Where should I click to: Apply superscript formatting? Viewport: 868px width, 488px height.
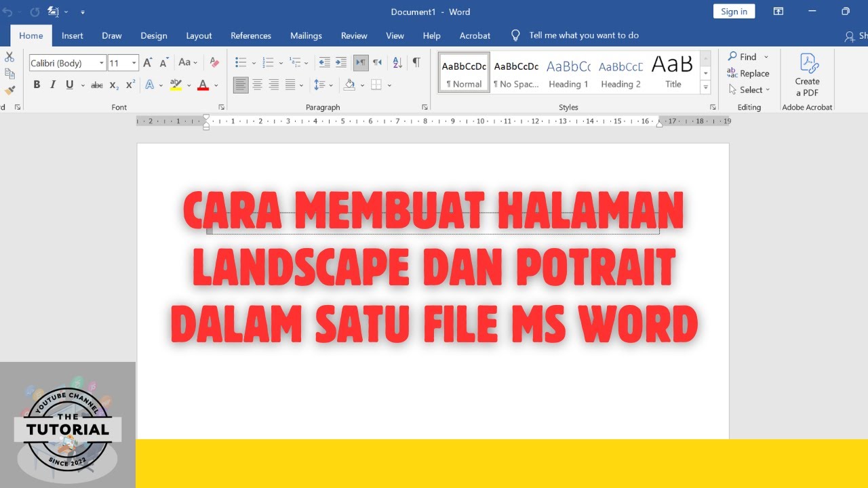coord(131,85)
